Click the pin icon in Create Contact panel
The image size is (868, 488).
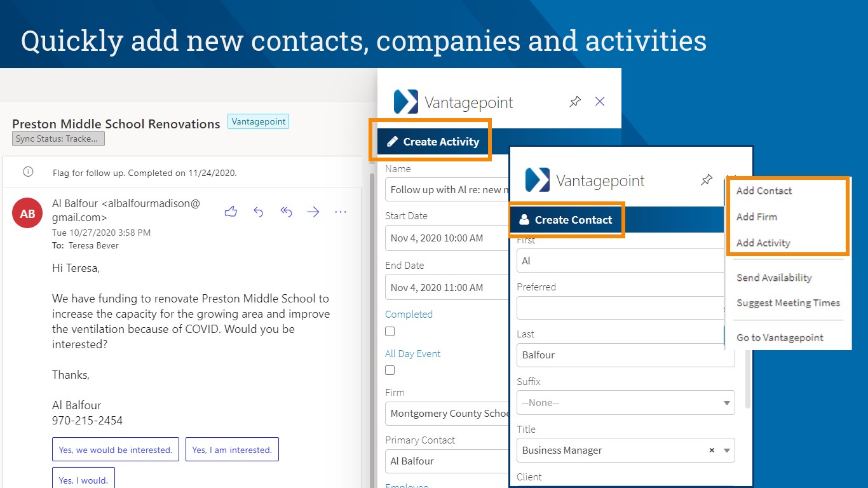[707, 180]
